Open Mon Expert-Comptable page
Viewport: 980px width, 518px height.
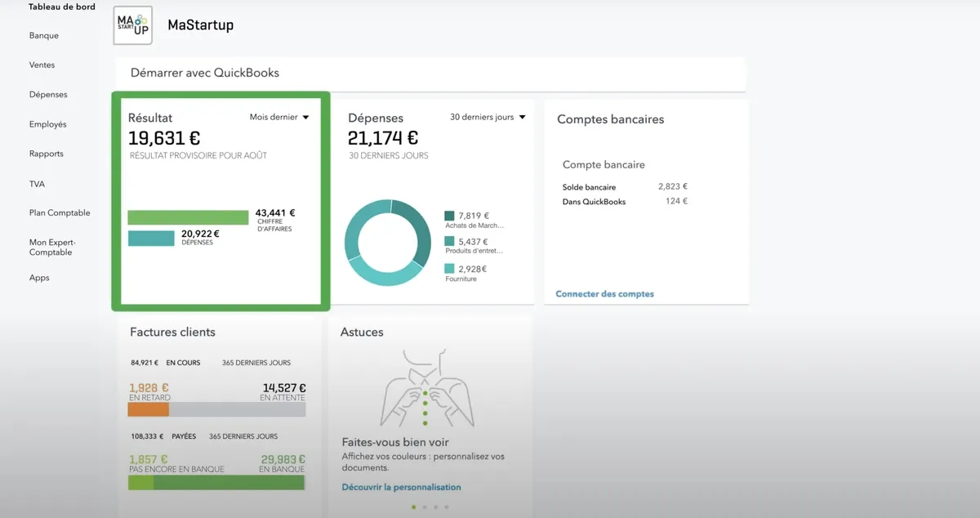[x=51, y=248]
